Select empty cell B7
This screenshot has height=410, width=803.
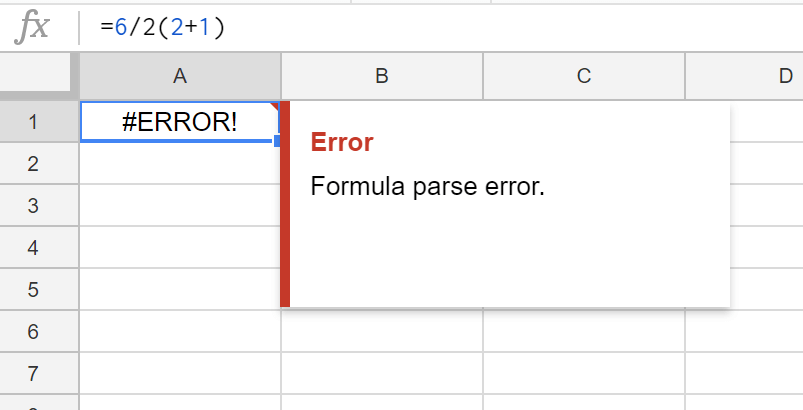click(382, 374)
